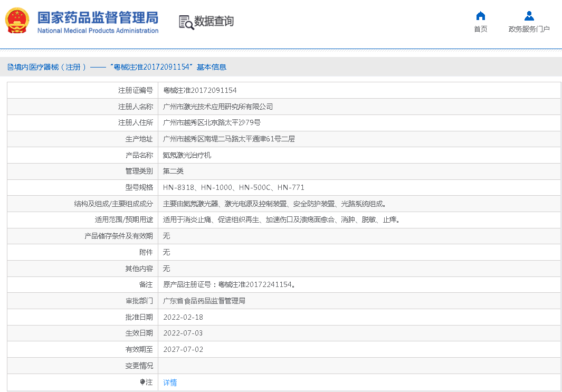Click the 国家药品监督管理局 site title
Image resolution: width=562 pixels, height=392 pixels.
[x=98, y=17]
